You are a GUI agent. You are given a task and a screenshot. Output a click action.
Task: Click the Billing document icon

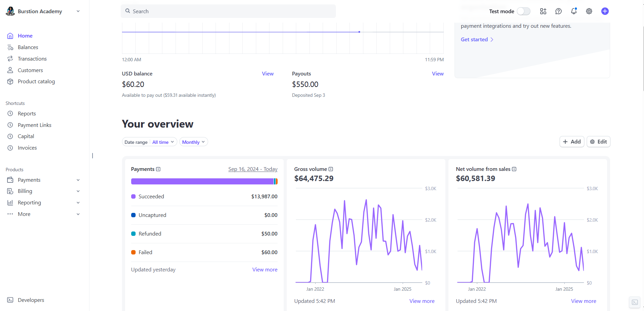coord(10,191)
